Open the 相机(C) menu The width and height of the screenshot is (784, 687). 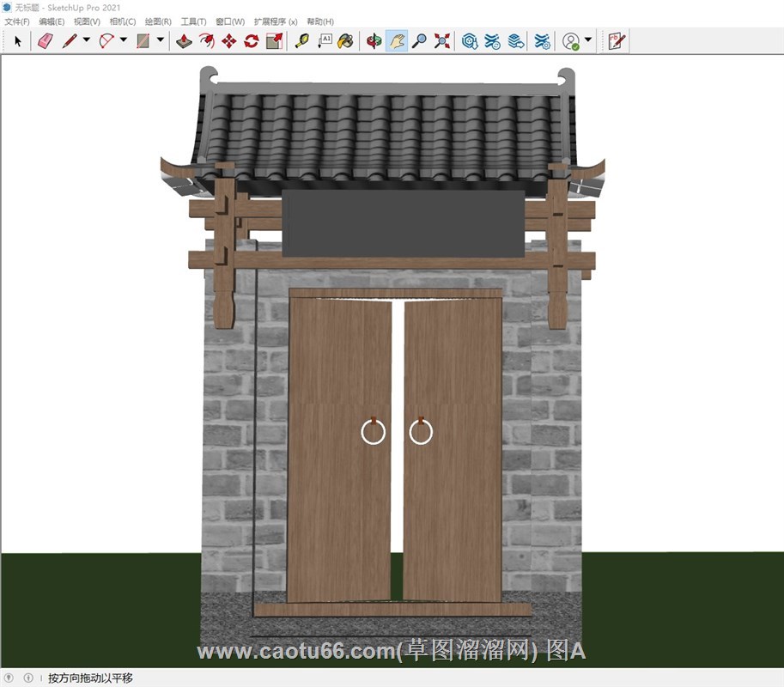[x=122, y=21]
